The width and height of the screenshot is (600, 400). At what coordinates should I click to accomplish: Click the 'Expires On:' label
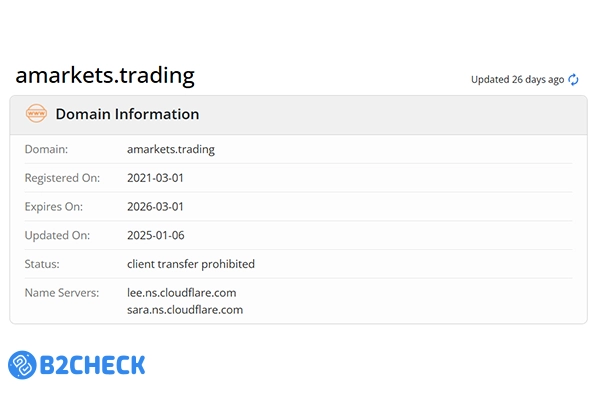pos(54,207)
